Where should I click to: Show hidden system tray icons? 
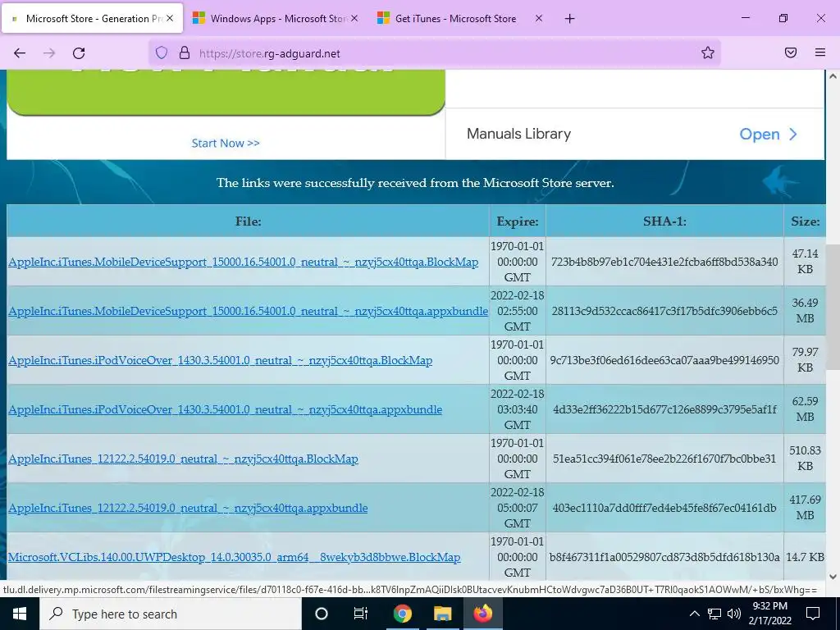pos(694,614)
